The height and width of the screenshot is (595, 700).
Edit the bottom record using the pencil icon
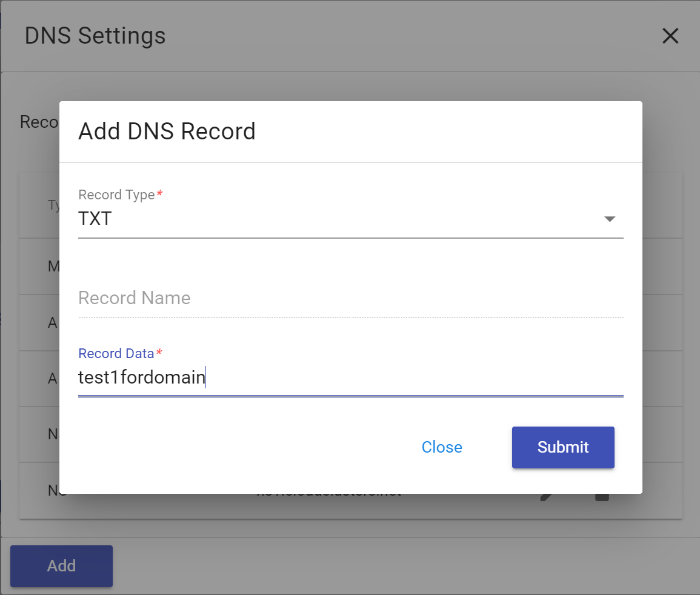[546, 497]
